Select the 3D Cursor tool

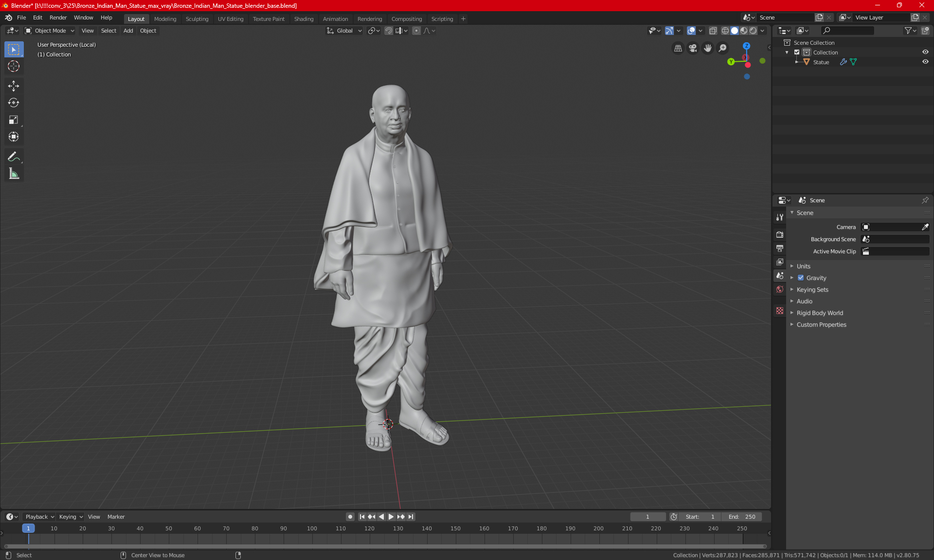coord(14,66)
